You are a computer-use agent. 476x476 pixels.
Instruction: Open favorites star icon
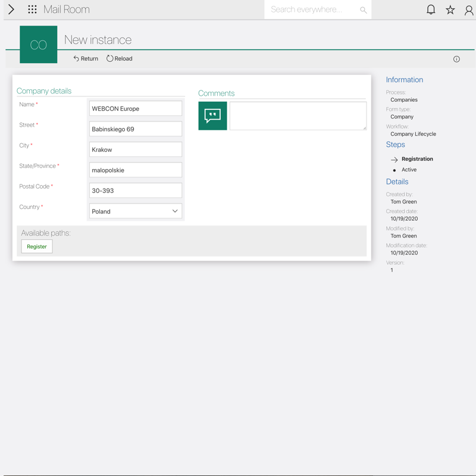point(450,10)
